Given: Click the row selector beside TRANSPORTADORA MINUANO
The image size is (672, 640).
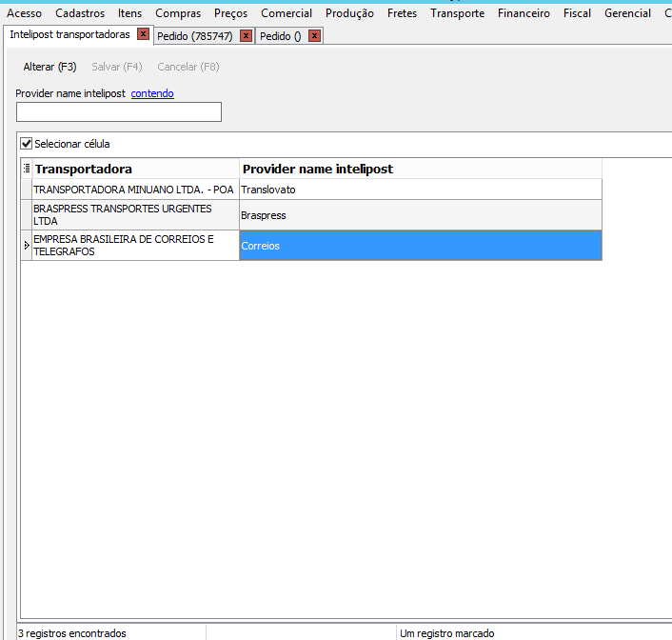Looking at the screenshot, I should point(27,190).
